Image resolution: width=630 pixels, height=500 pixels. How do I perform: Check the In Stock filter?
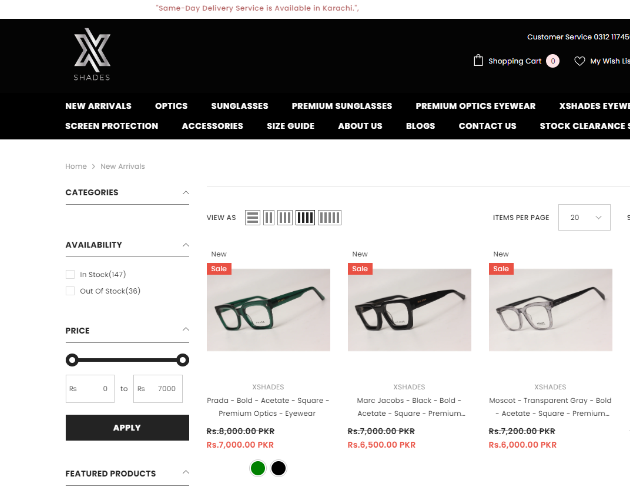tap(70, 275)
